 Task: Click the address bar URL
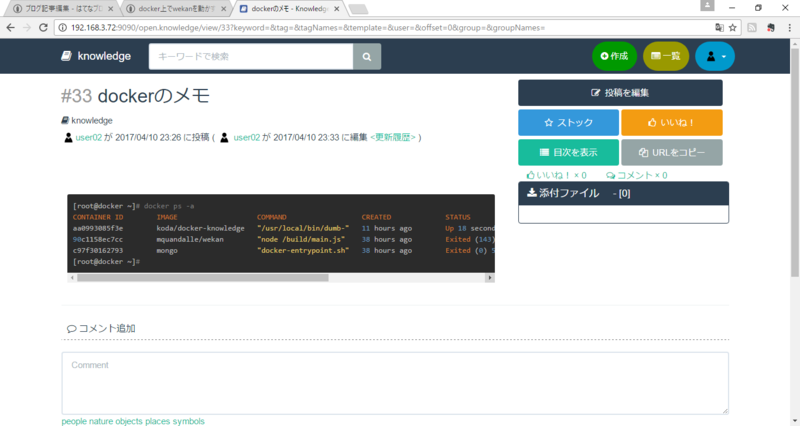click(x=308, y=28)
